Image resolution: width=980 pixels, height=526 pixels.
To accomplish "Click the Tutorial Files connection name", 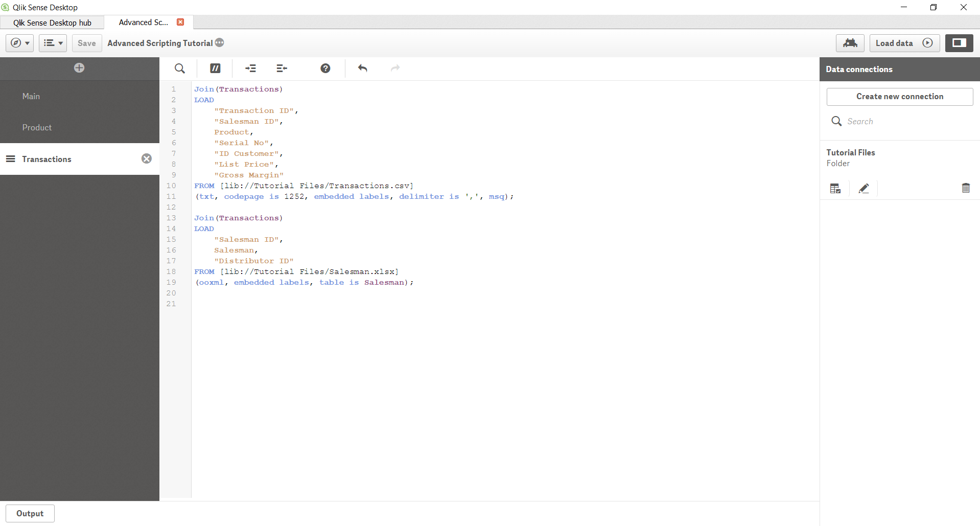I will pos(851,152).
